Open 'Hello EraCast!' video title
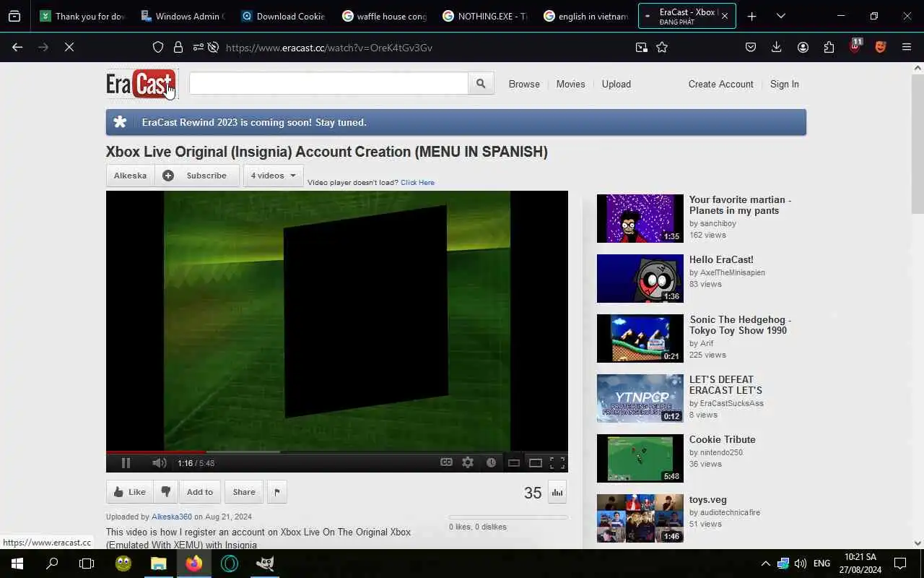The image size is (924, 578). (x=721, y=259)
